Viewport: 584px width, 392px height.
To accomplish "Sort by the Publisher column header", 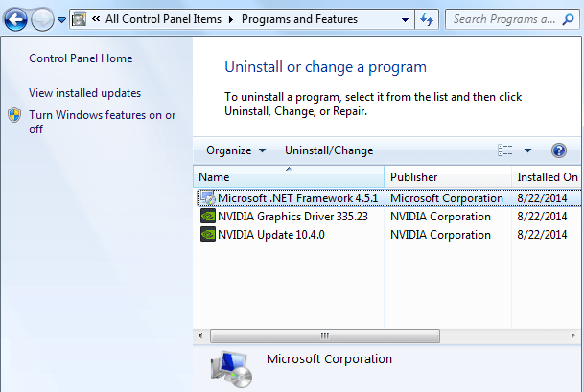I will pos(448,176).
